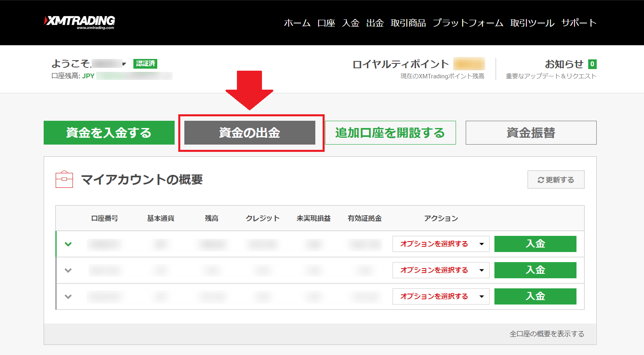Click the お知らせ notification count badge
Screen dimensions: 644x355
tap(592, 64)
